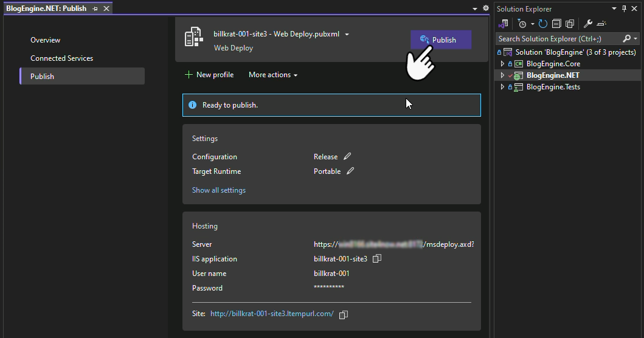Copy the IIS application name billkrat-001-site3
This screenshot has width=644, height=338.
377,259
